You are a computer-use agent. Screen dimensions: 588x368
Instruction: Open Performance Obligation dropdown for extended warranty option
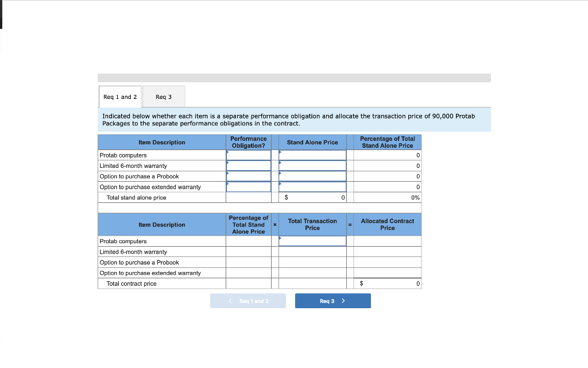(x=248, y=187)
